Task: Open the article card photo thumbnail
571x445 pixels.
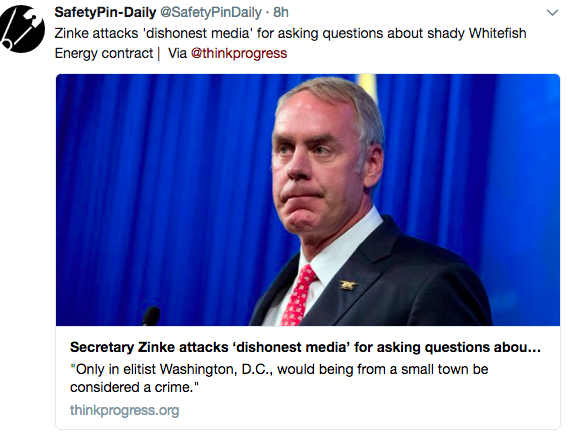Action: point(308,200)
